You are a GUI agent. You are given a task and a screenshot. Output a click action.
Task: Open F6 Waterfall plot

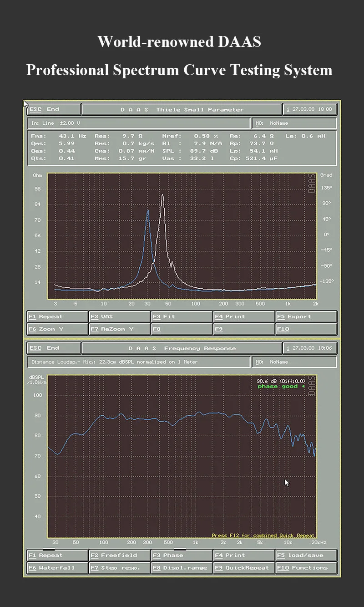click(x=57, y=568)
